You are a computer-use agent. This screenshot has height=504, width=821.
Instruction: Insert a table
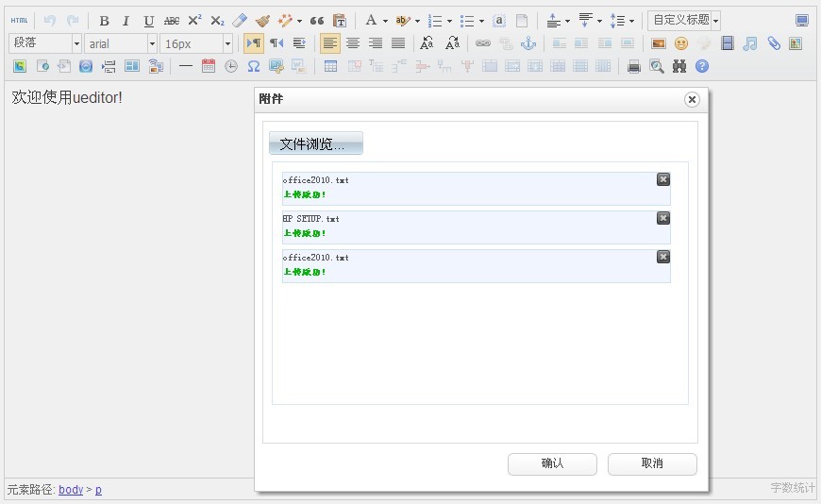click(x=330, y=66)
